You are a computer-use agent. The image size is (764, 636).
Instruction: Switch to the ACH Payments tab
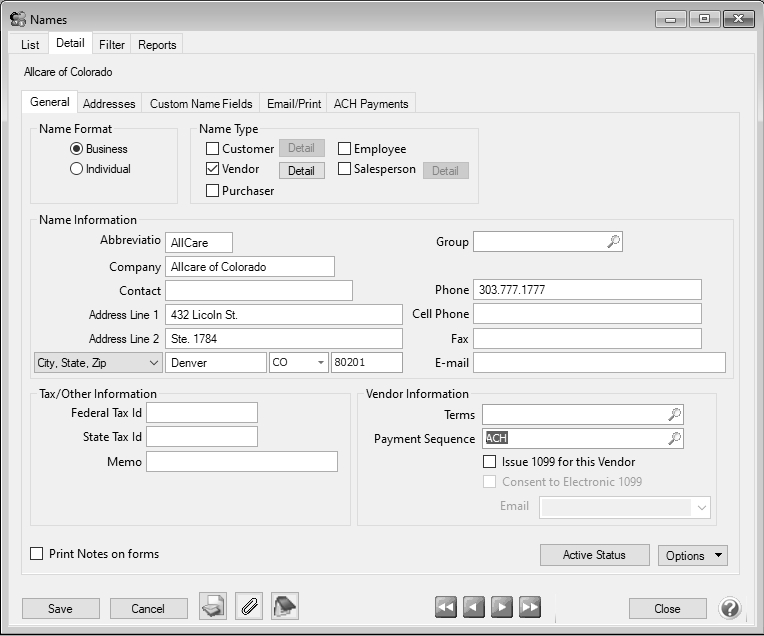[x=370, y=104]
